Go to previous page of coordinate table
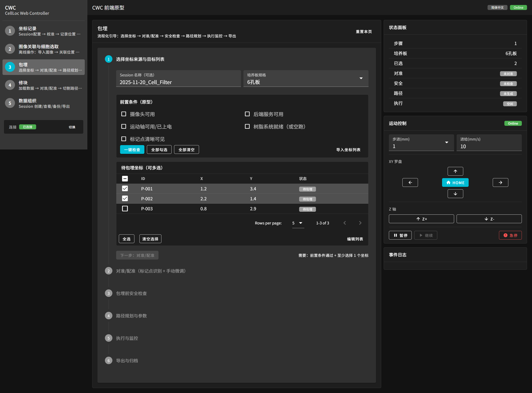This screenshot has width=532, height=393. pos(344,223)
